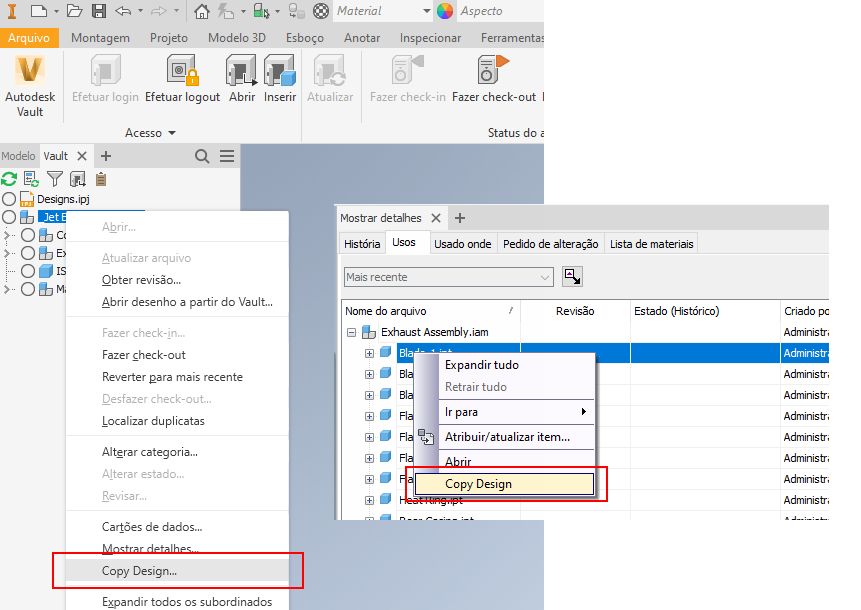Select Expandir tudo in the context menu
The image size is (861, 610).
[516, 365]
